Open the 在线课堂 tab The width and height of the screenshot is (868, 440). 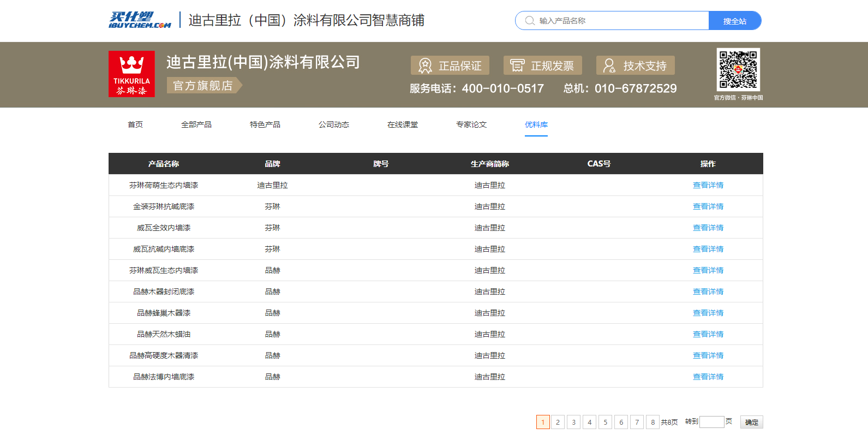tap(403, 124)
